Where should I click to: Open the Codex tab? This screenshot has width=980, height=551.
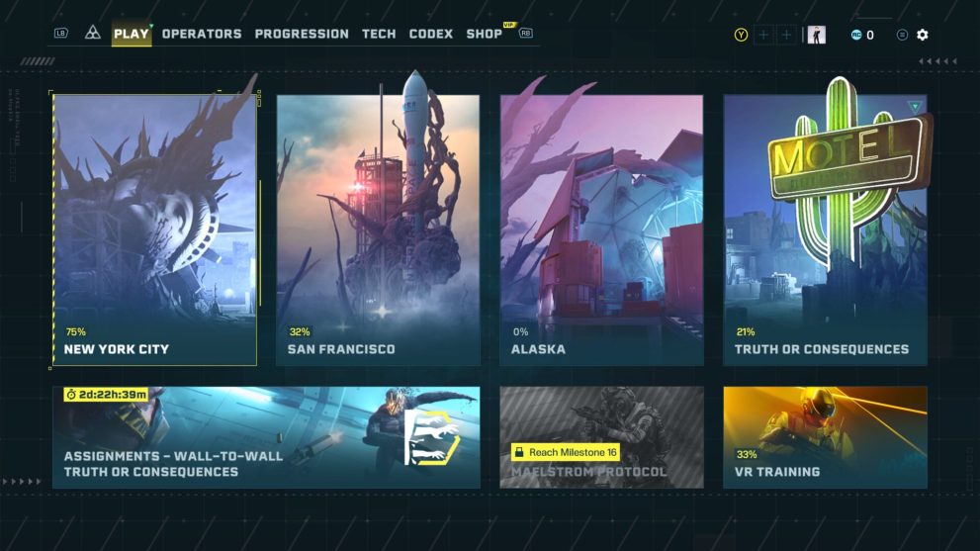tap(431, 34)
